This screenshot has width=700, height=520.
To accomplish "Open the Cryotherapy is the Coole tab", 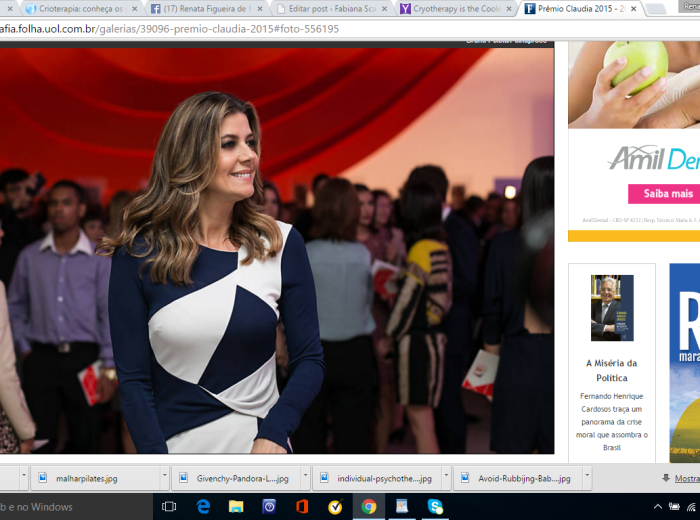I will tap(456, 8).
